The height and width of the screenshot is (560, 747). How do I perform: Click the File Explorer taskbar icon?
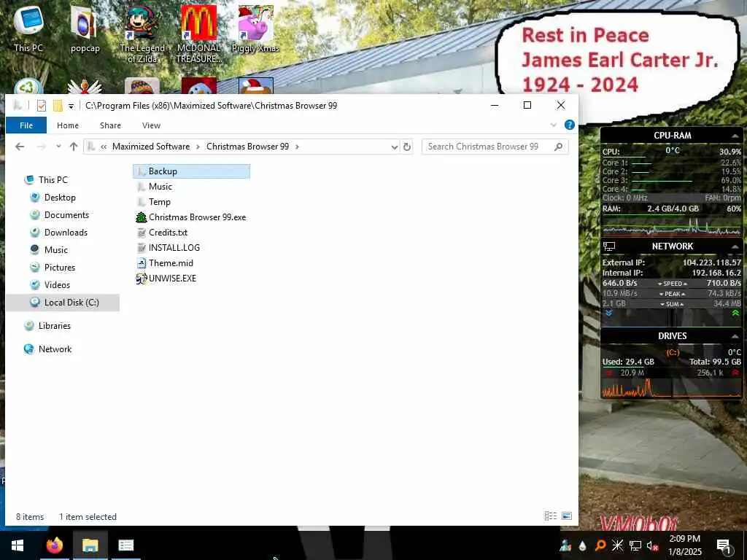click(90, 545)
